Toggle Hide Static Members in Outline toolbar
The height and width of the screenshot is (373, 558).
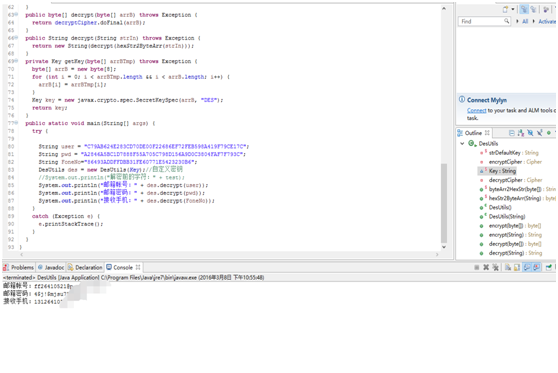click(539, 133)
